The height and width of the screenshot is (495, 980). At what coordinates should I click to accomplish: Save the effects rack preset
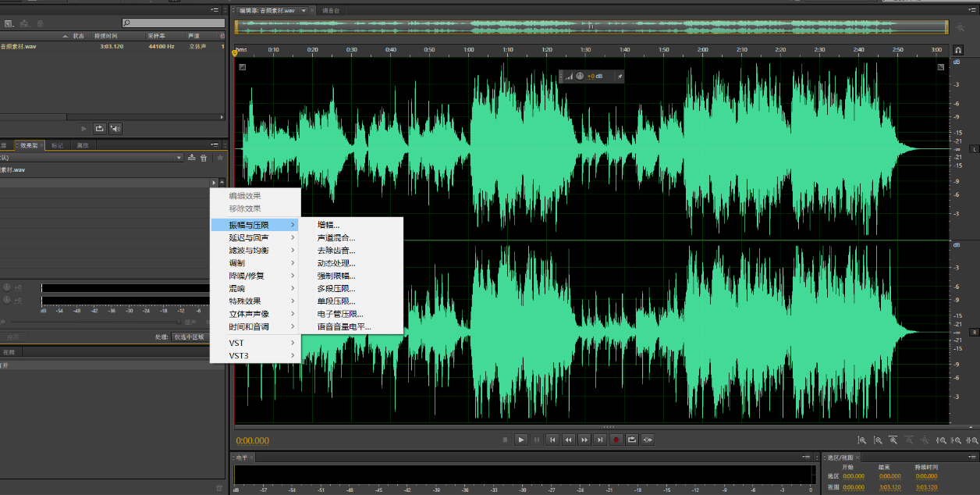coord(192,158)
